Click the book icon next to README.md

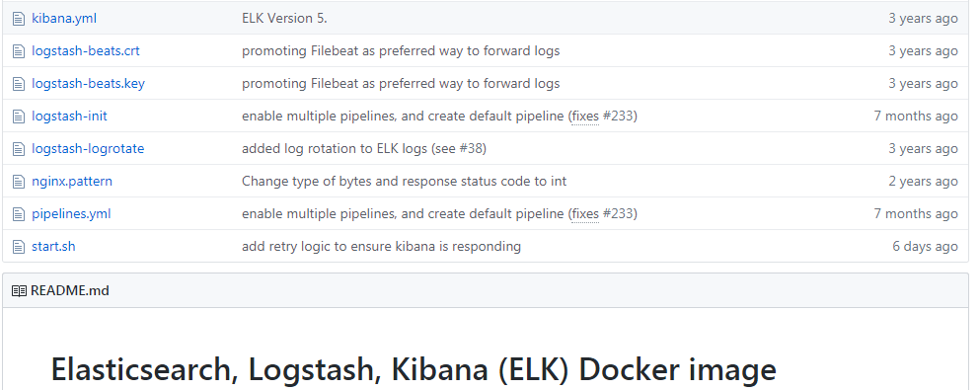[20, 290]
